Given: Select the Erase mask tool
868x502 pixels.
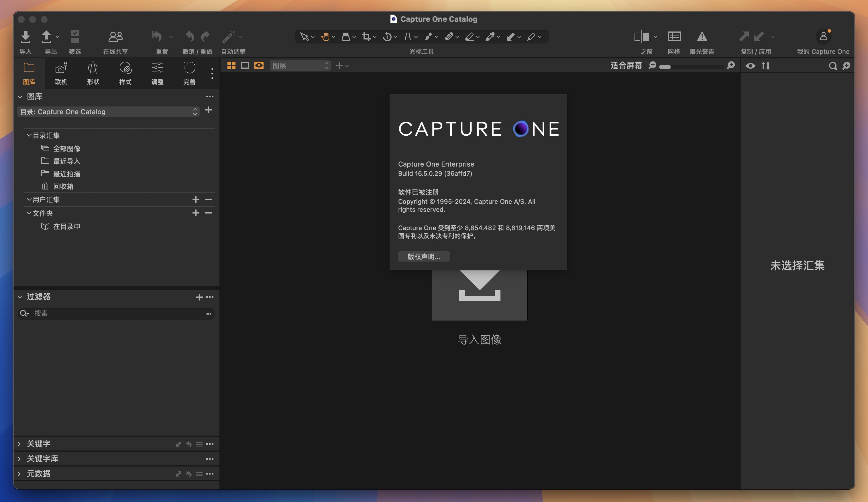Looking at the screenshot, I should click(x=470, y=36).
